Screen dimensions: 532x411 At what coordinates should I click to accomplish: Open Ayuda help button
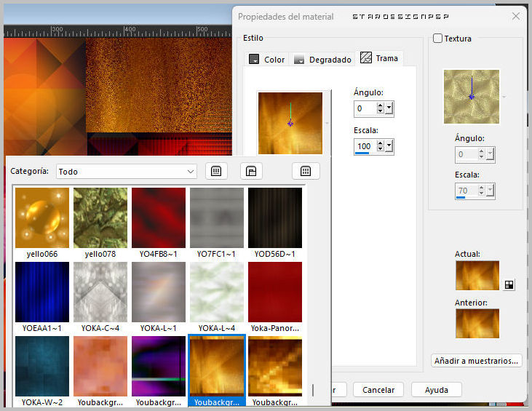point(437,390)
